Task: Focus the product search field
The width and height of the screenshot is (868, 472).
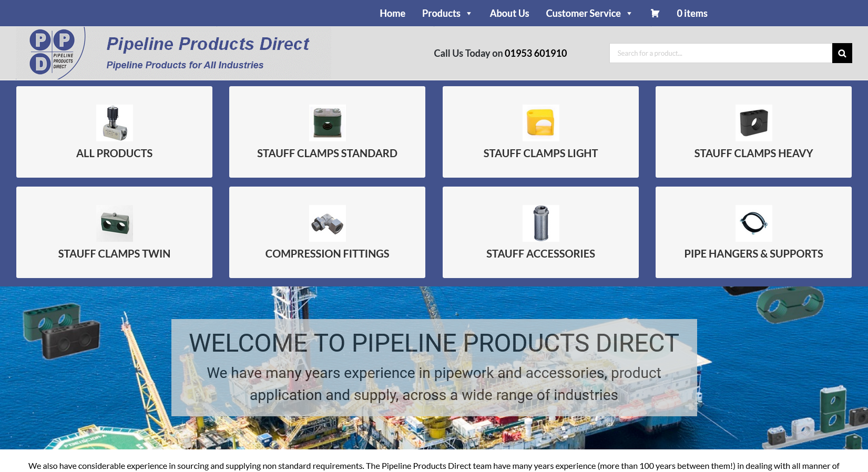Action: (x=720, y=53)
